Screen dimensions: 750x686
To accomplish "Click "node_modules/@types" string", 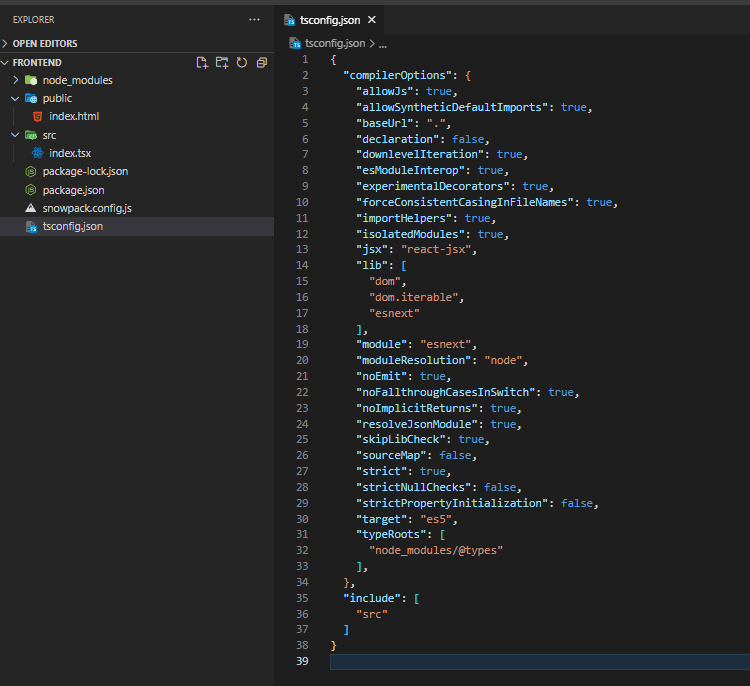I will click(x=436, y=551).
